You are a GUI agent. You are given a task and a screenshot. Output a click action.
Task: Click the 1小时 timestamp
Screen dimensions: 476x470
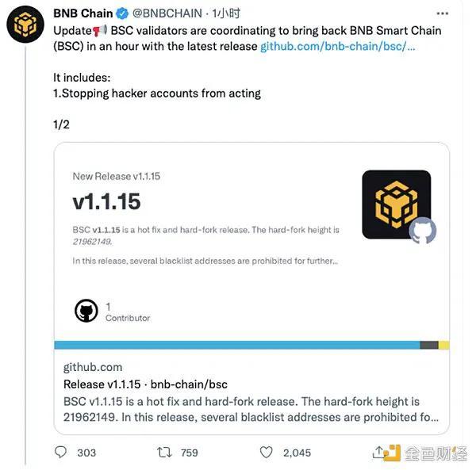click(226, 13)
